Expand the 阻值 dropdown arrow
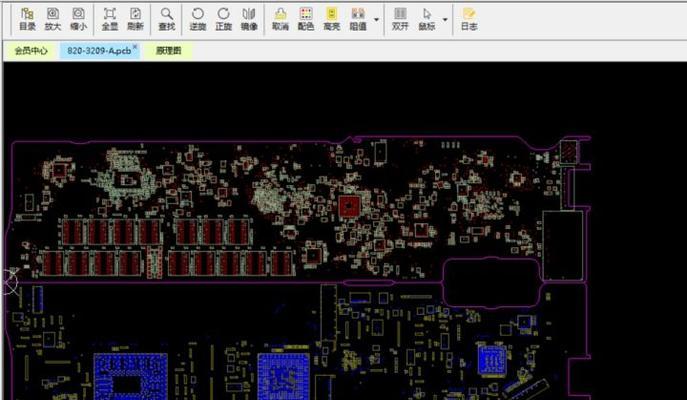 point(376,20)
